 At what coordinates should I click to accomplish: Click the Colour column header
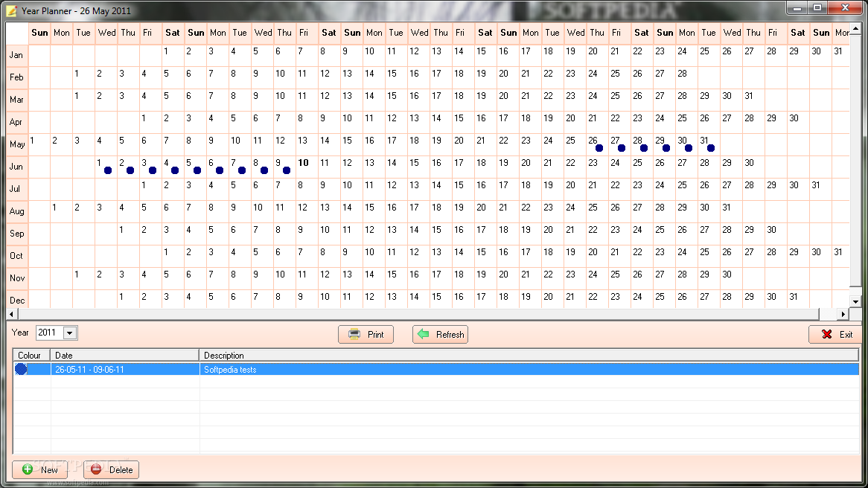pos(31,355)
